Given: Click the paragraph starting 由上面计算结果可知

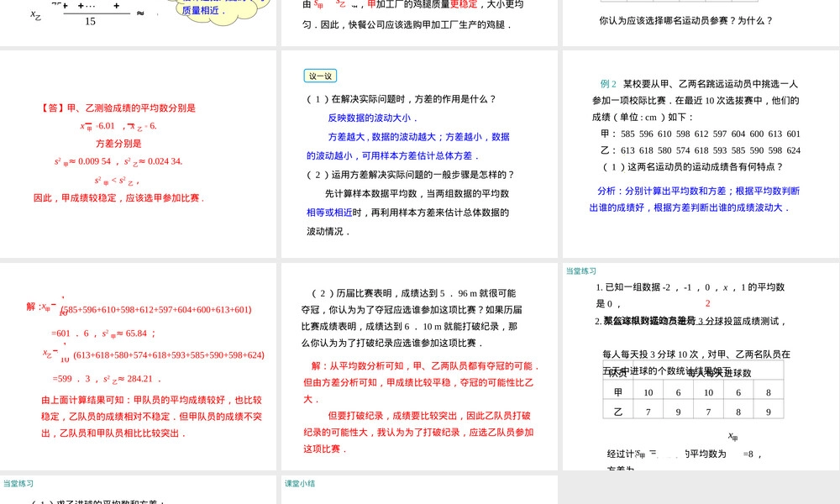Looking at the screenshot, I should click(151, 417).
